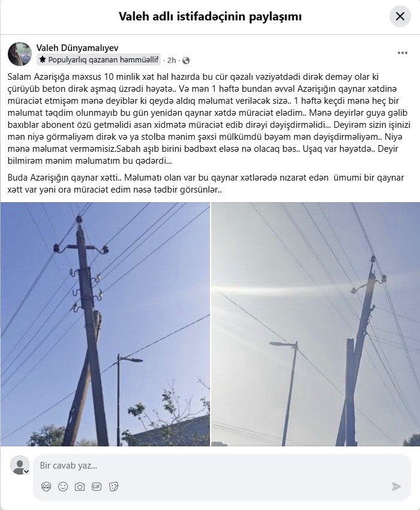The image size is (420, 510).
Task: Open Valeh Dünyamalıyev's profile picture
Action: point(20,53)
